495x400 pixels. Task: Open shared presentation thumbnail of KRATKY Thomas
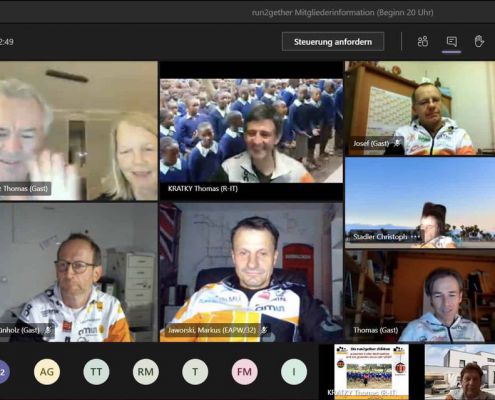click(371, 372)
